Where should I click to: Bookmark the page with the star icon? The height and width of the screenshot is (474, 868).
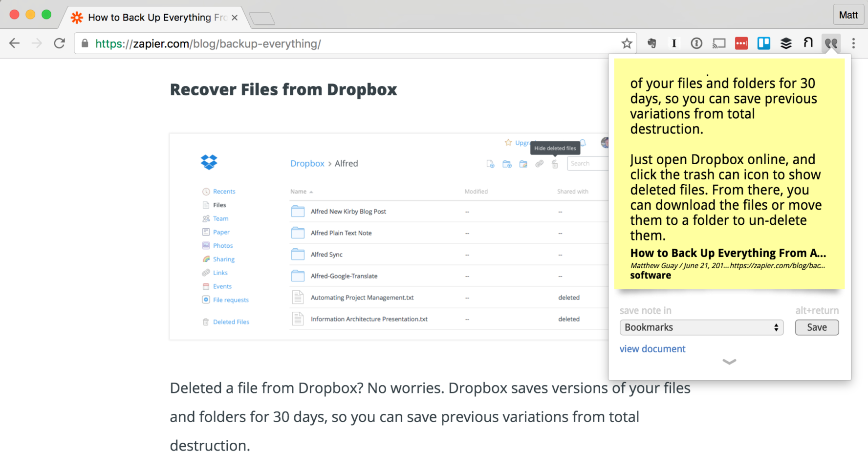[x=626, y=43]
